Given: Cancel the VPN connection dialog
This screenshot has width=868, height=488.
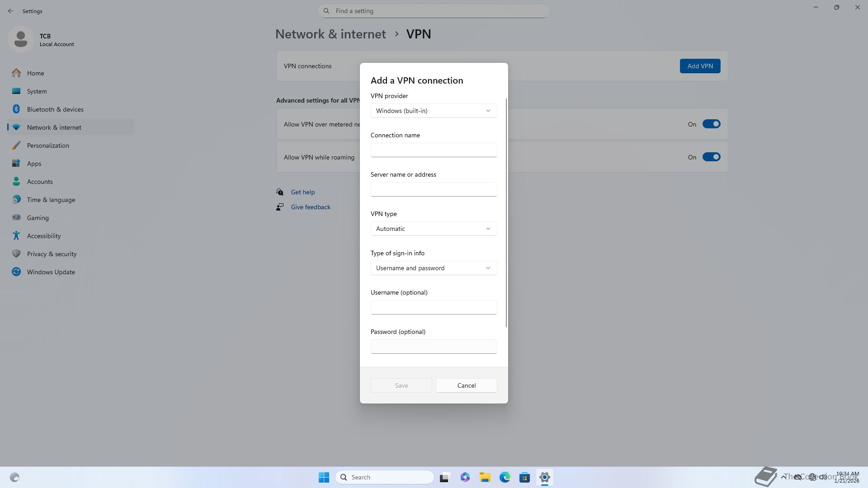Looking at the screenshot, I should (466, 385).
